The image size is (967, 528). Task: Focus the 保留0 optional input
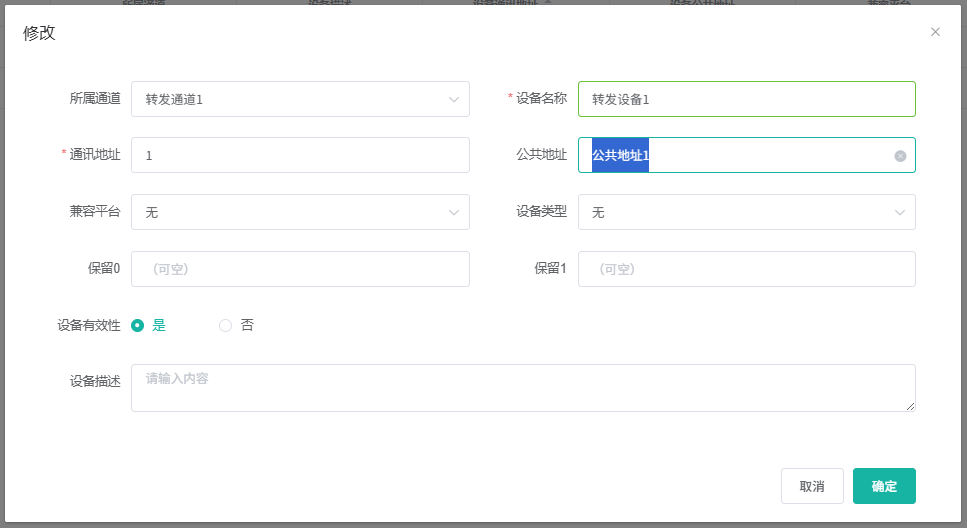[300, 269]
